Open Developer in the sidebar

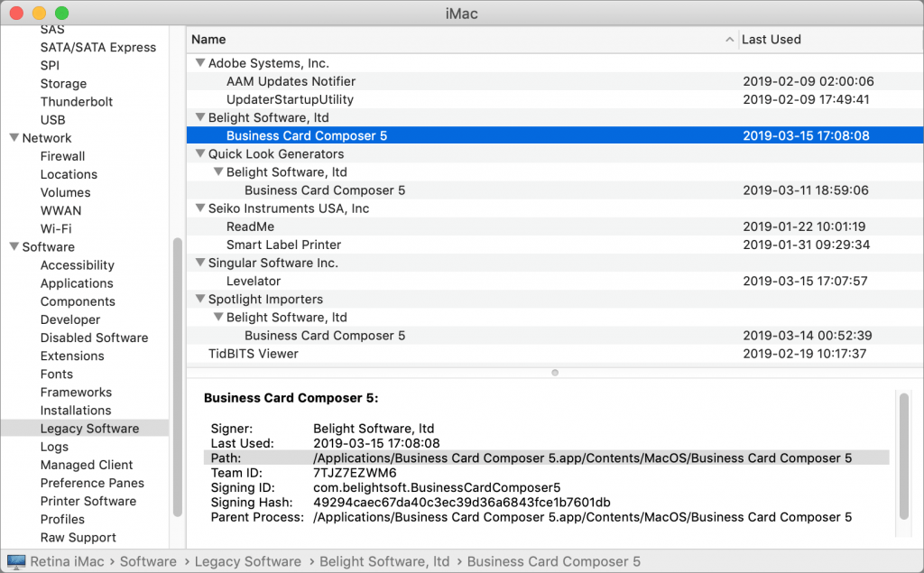point(70,319)
